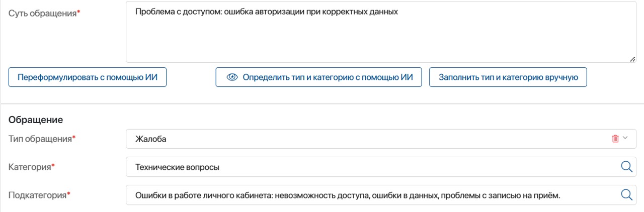Open search magnifier in Категория field
644x212 pixels.
coord(626,167)
